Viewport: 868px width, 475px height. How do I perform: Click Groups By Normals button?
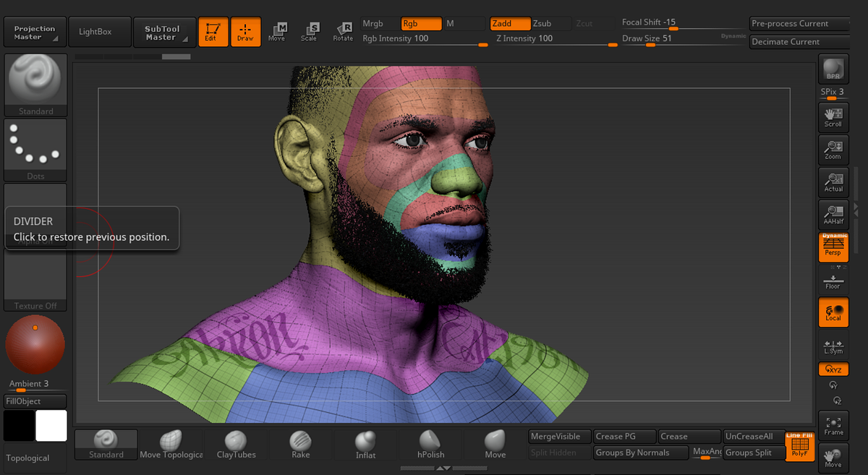click(x=642, y=453)
